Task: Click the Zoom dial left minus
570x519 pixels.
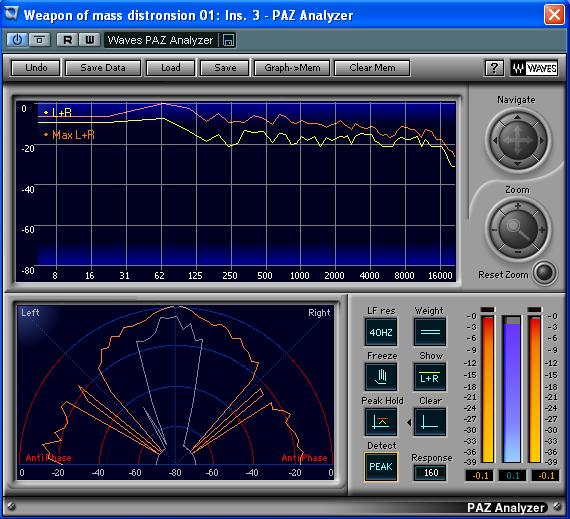Action: [495, 230]
